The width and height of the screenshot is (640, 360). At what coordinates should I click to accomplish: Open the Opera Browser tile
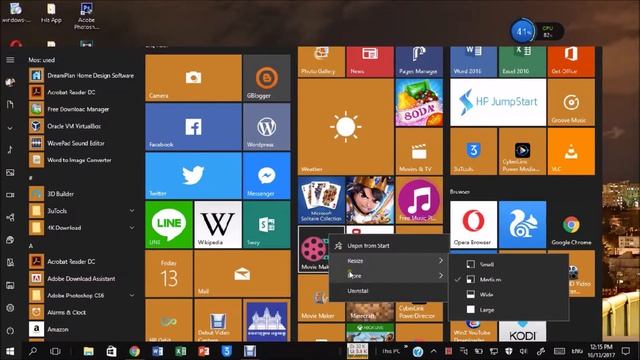[x=473, y=224]
